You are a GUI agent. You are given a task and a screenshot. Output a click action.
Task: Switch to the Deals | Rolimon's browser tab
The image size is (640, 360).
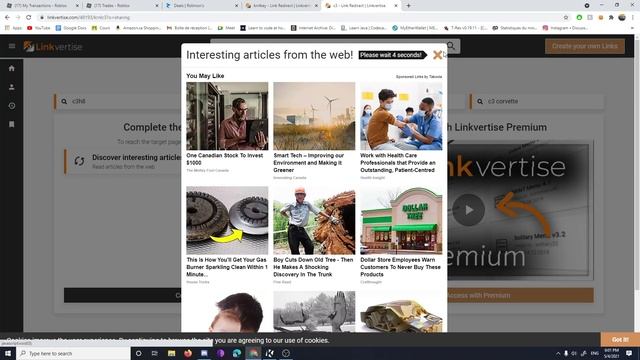click(x=201, y=6)
